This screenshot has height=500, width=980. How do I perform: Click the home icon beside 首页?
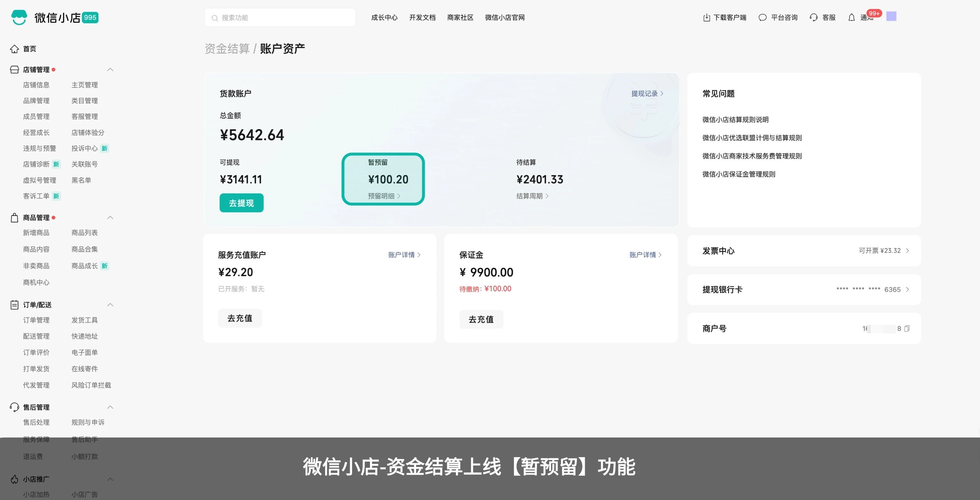point(14,49)
